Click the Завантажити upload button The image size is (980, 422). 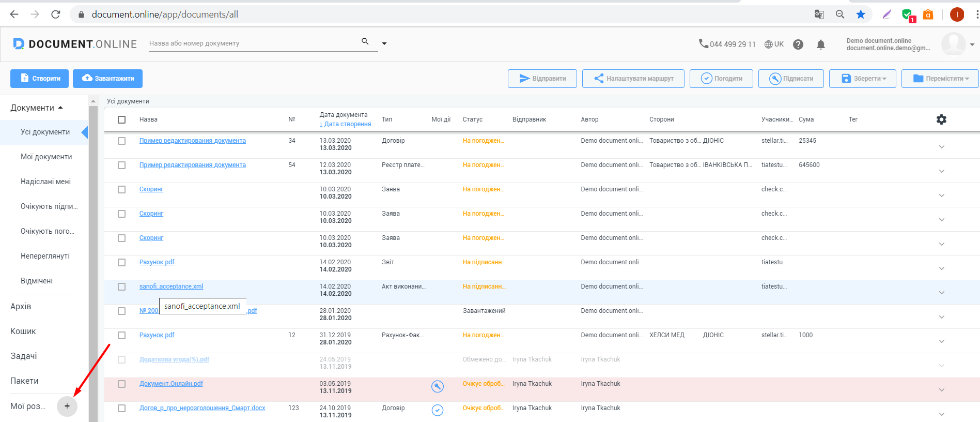click(x=107, y=79)
